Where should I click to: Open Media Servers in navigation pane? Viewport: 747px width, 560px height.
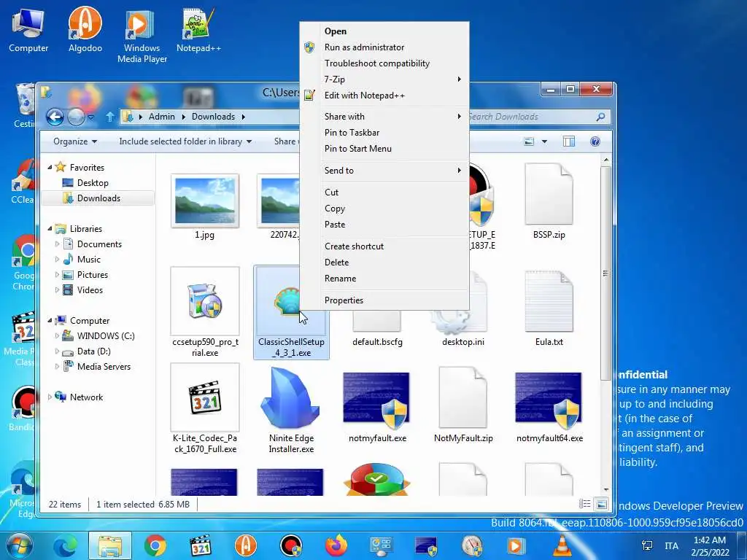(x=98, y=367)
